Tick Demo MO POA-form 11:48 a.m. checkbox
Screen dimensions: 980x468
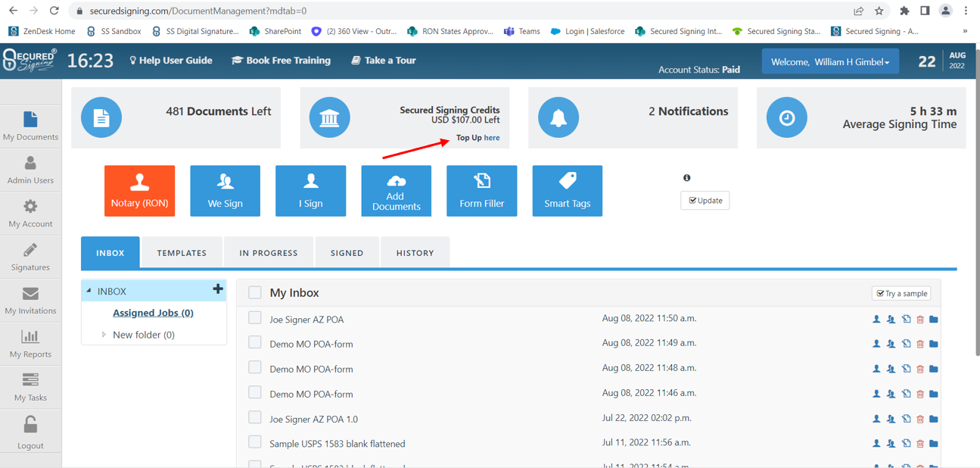pyautogui.click(x=255, y=367)
